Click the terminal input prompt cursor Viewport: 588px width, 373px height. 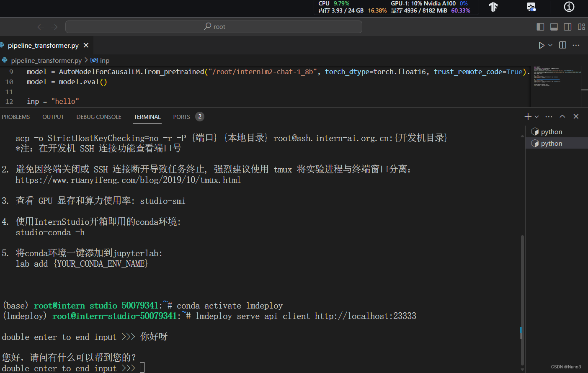[x=142, y=368]
